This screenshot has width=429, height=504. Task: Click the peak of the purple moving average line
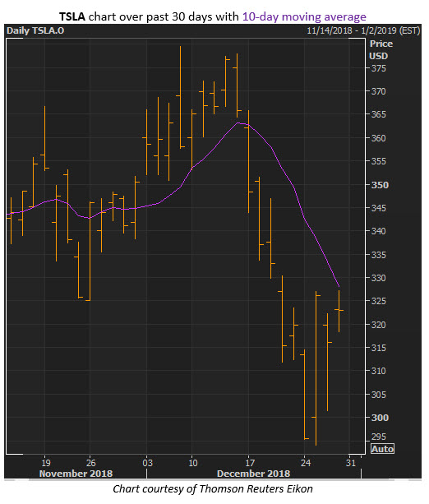(x=238, y=123)
